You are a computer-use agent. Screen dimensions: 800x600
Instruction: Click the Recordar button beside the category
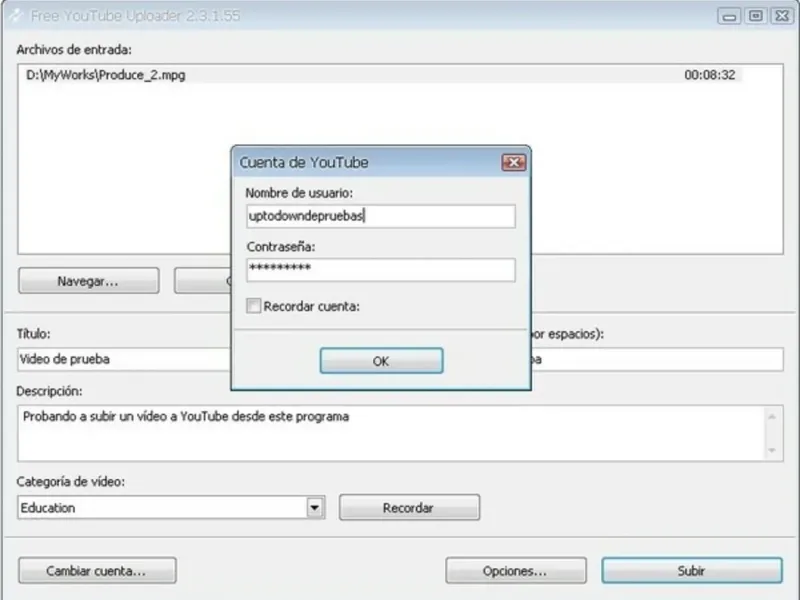click(x=409, y=508)
